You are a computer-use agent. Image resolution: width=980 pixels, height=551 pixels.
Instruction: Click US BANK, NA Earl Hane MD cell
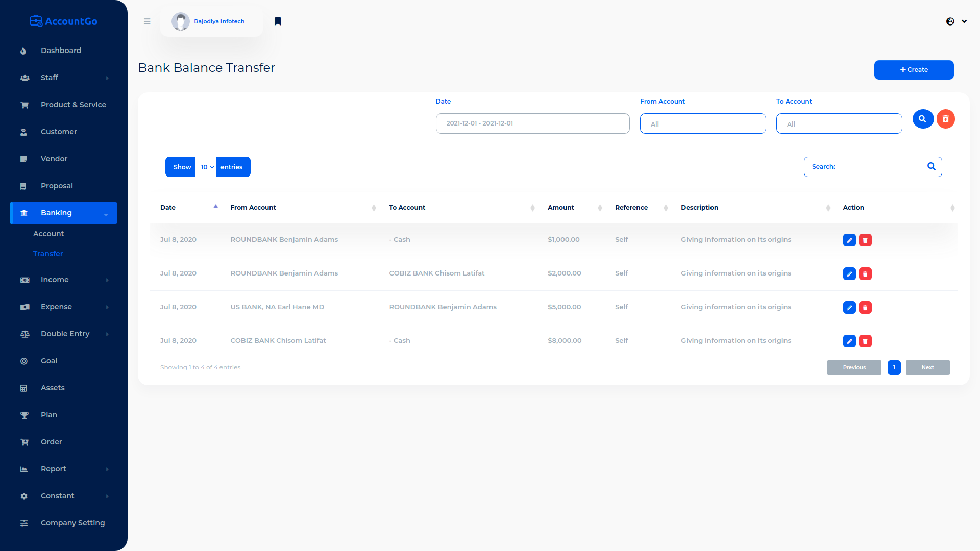(277, 307)
